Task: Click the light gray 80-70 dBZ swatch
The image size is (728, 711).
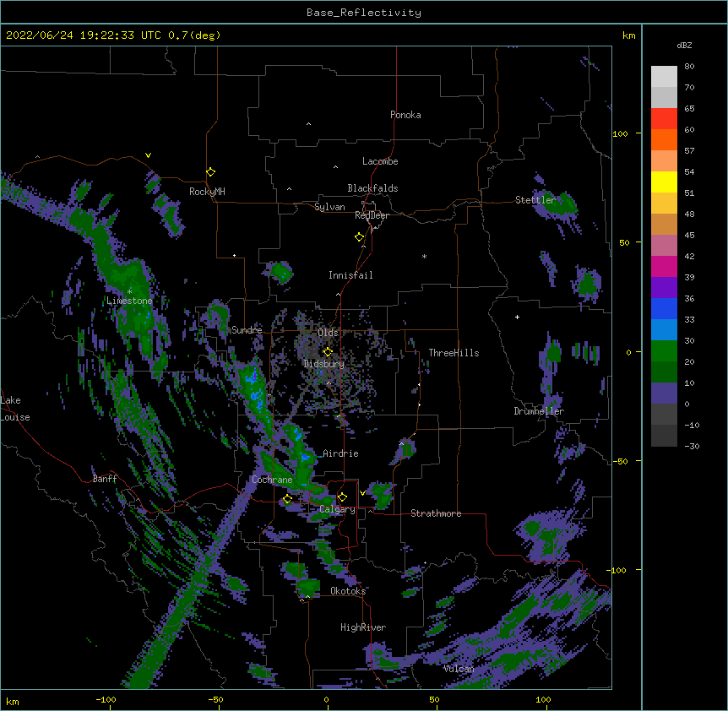Action: point(664,77)
